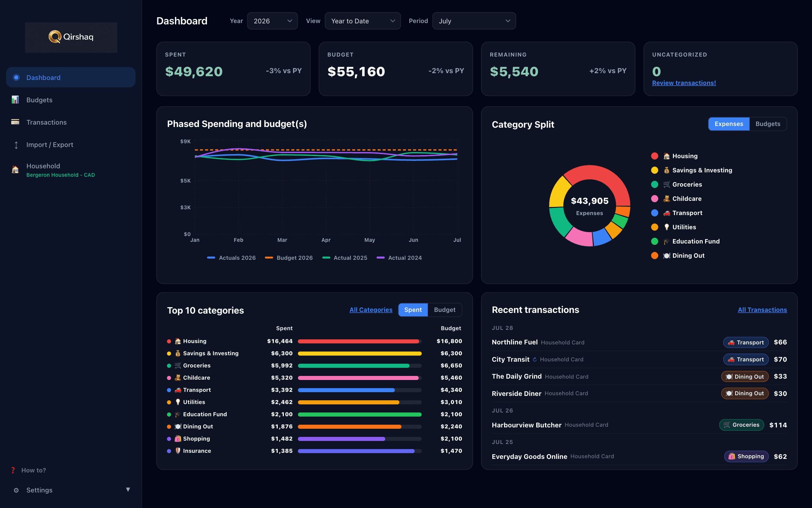Expand the Settings menu arrow
This screenshot has height=508, width=812.
[128, 490]
